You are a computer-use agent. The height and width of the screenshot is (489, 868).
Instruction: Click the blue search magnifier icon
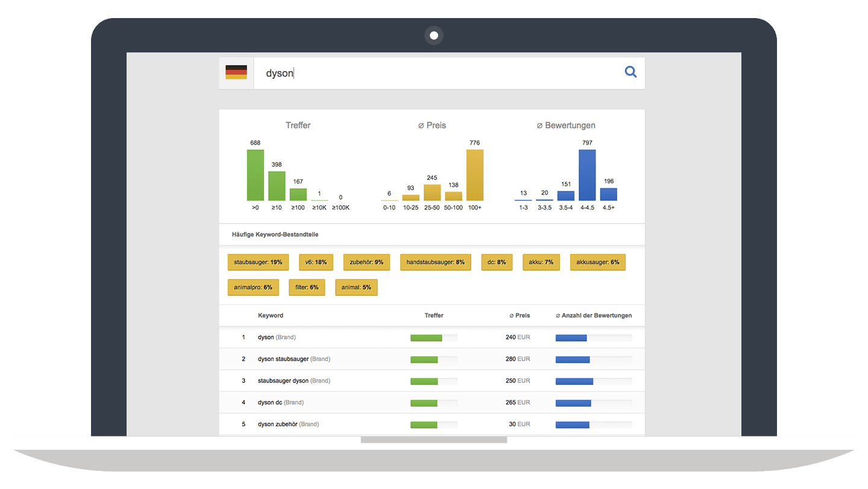tap(631, 72)
